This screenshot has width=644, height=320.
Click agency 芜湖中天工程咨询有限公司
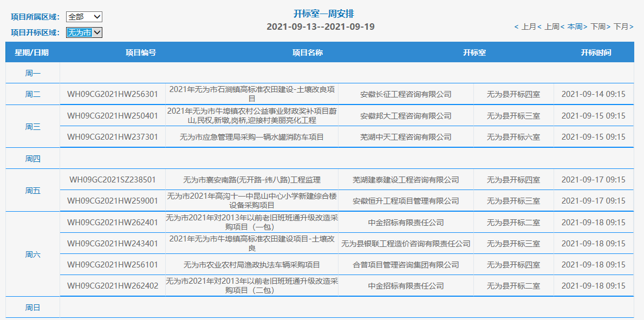tap(406, 137)
